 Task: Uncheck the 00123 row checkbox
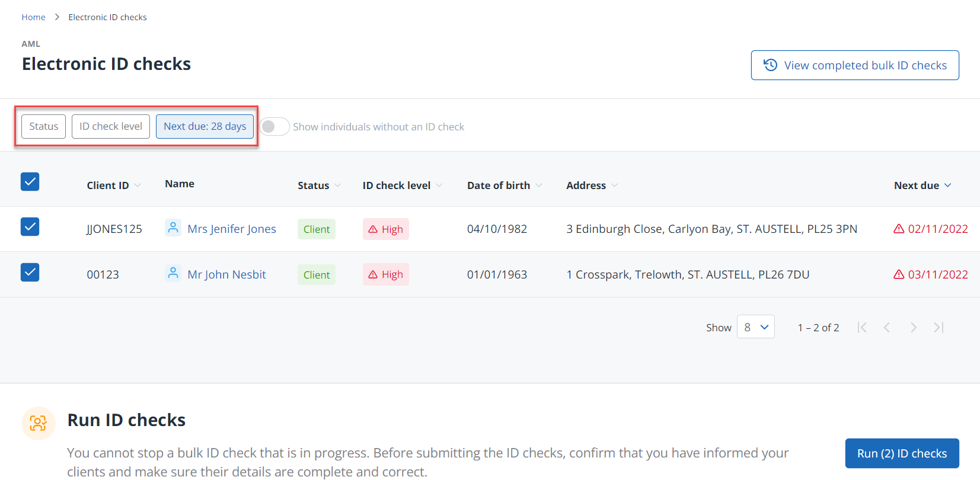click(x=30, y=273)
